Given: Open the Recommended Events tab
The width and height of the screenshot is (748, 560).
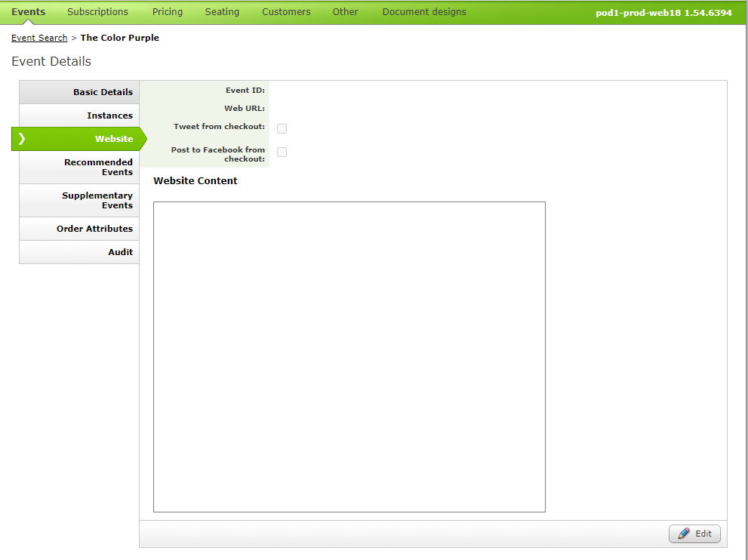Looking at the screenshot, I should (x=79, y=167).
